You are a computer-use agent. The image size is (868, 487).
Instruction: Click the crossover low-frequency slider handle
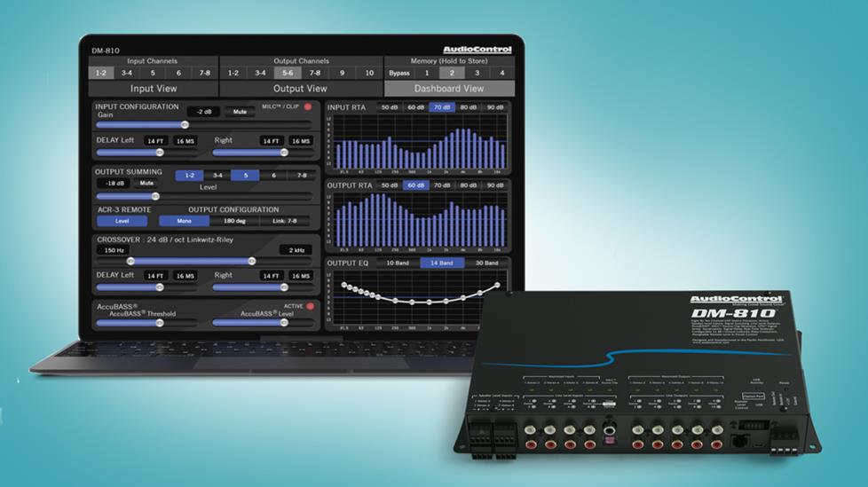[130, 261]
